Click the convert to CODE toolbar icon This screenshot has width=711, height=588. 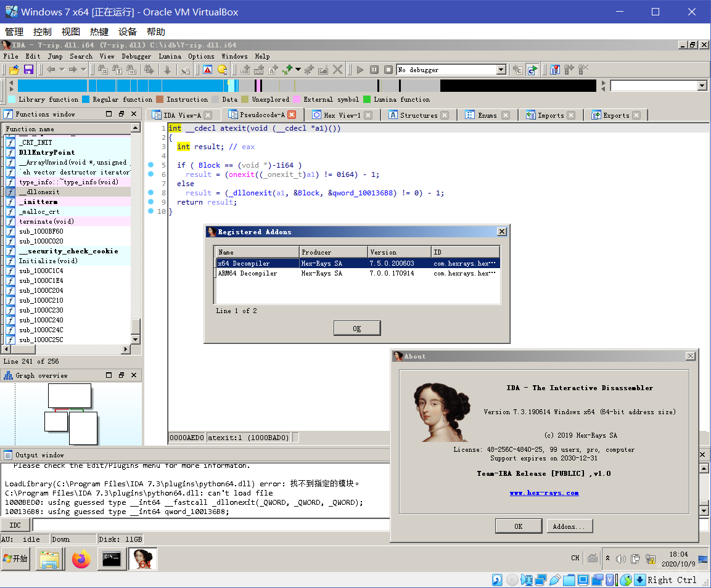tap(245, 70)
